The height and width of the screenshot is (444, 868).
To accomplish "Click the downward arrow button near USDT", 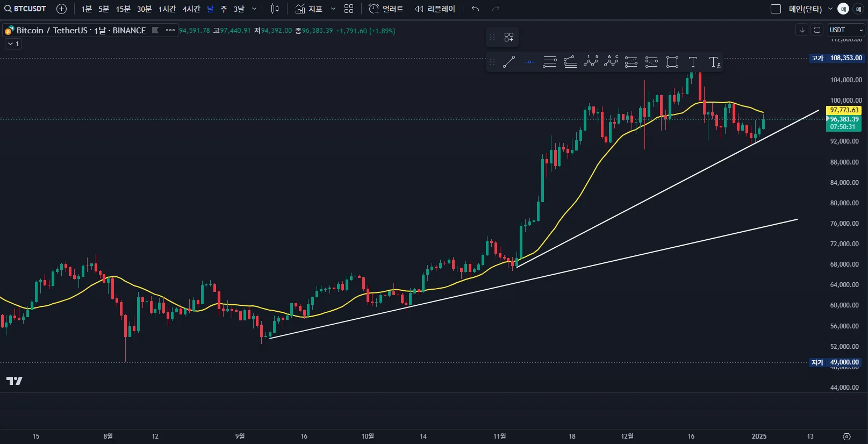I will 802,30.
